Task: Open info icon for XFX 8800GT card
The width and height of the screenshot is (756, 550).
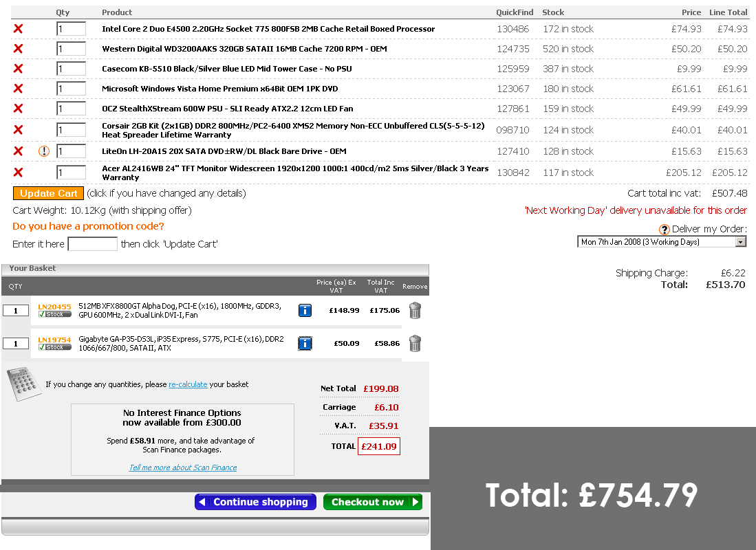Action: pos(305,311)
